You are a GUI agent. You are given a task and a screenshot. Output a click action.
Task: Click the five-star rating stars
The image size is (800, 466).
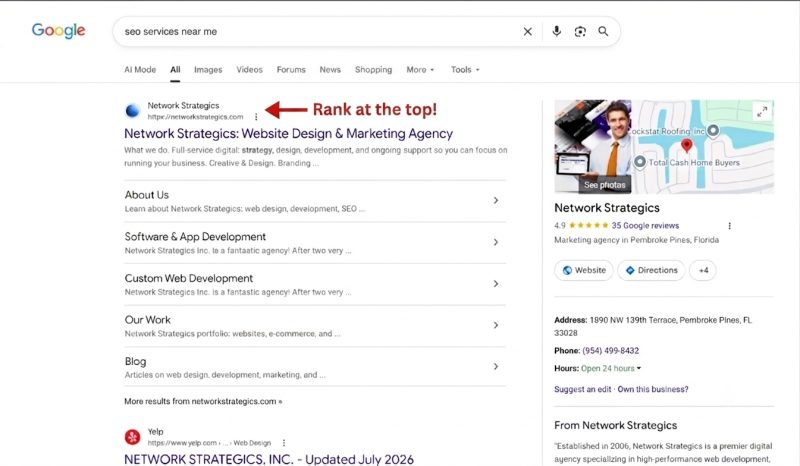[588, 226]
